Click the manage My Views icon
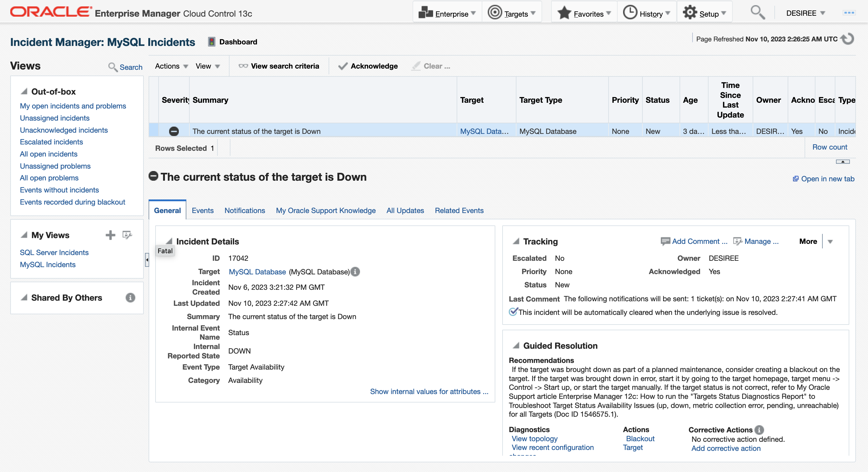Image resolution: width=868 pixels, height=472 pixels. [x=127, y=235]
